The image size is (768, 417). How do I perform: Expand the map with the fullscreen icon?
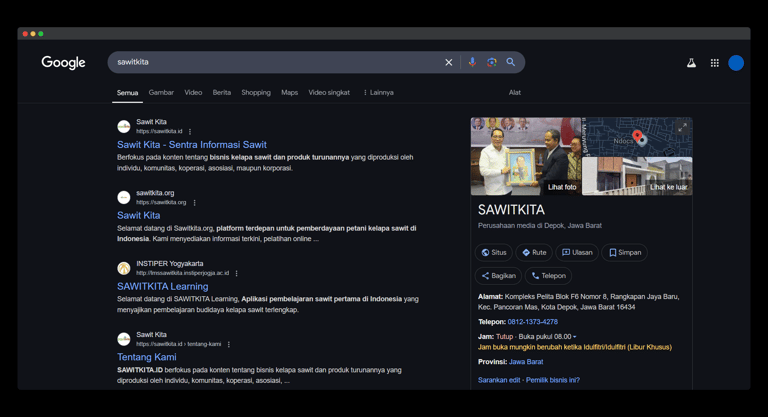(x=682, y=128)
